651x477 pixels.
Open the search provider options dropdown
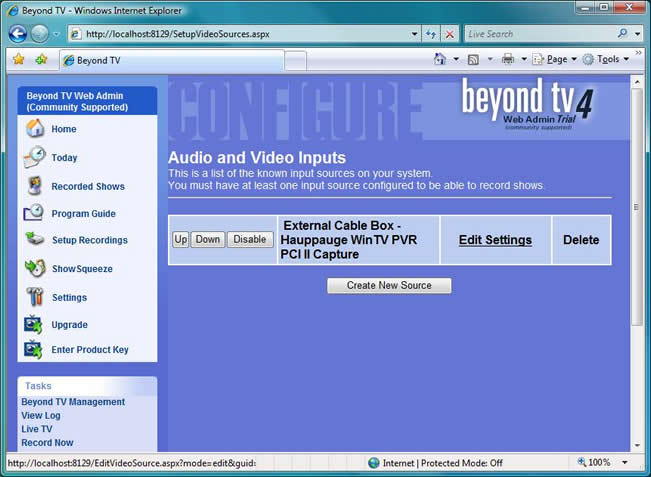point(637,34)
